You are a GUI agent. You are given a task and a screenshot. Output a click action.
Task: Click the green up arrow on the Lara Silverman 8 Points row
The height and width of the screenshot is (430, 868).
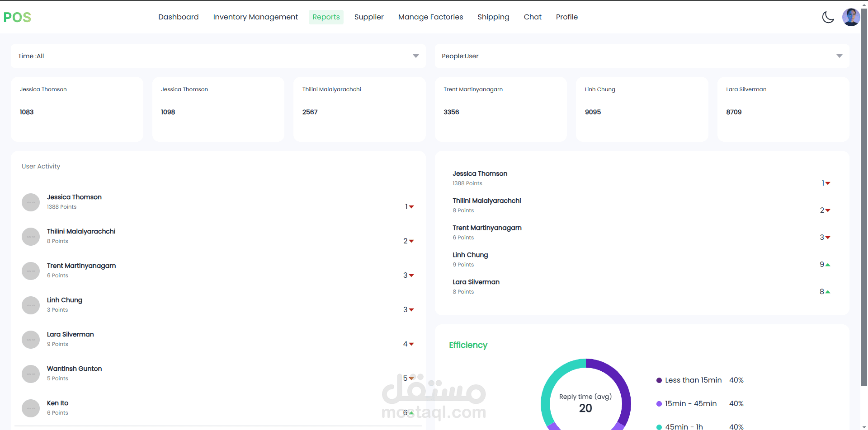click(x=828, y=292)
